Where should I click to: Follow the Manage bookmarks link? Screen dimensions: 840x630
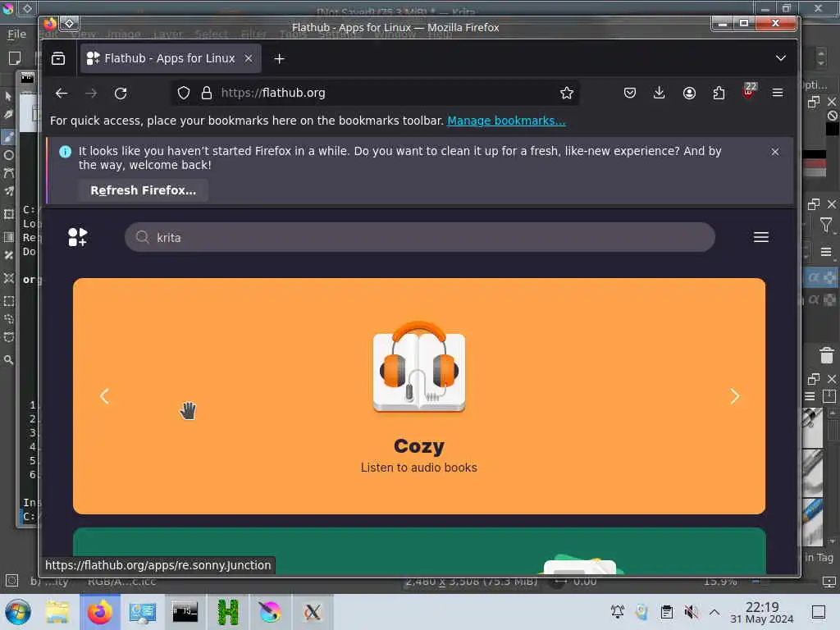[x=506, y=121]
